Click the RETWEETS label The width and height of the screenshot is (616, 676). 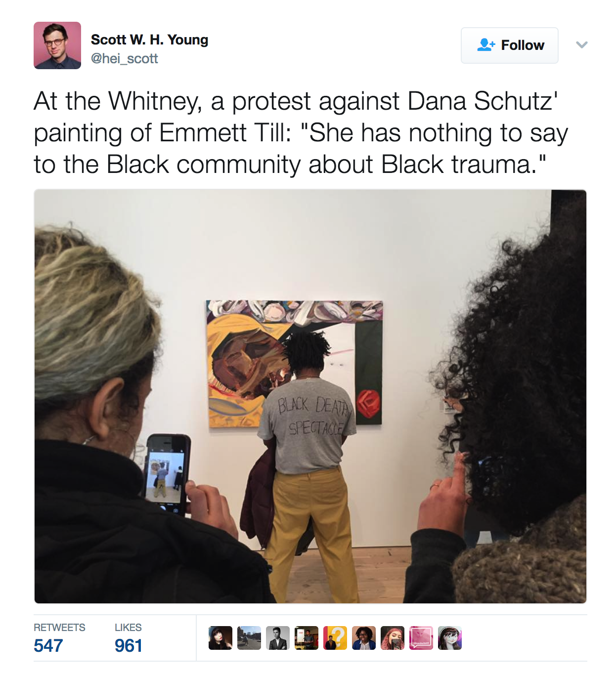tap(59, 628)
